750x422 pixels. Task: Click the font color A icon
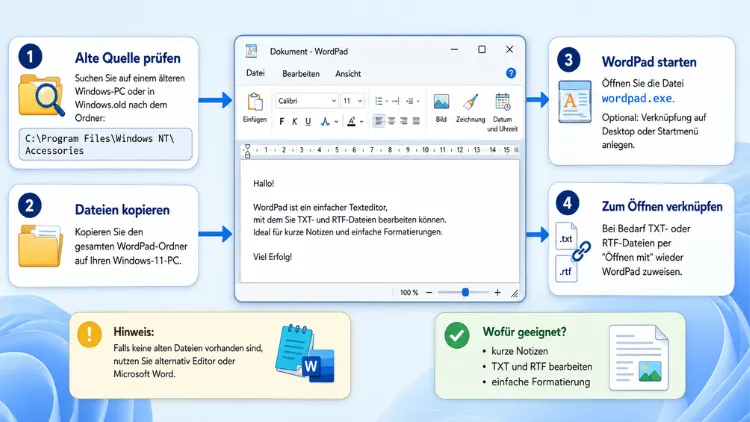pyautogui.click(x=352, y=122)
